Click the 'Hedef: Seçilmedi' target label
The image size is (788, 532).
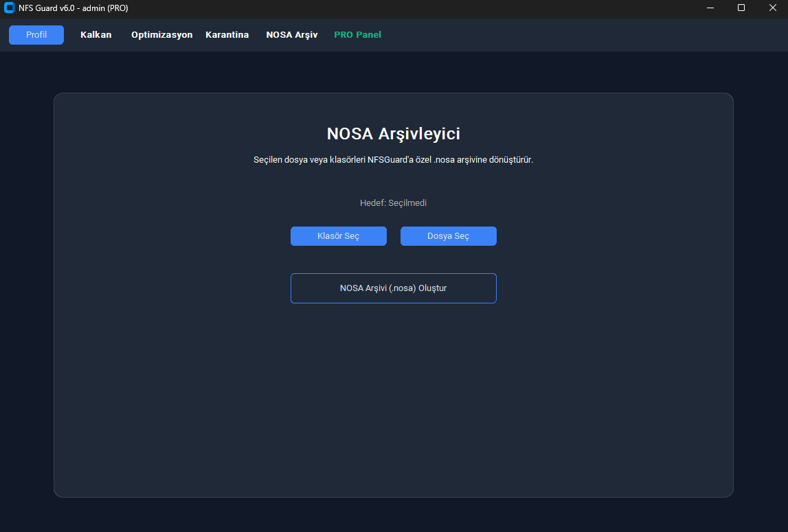(394, 203)
